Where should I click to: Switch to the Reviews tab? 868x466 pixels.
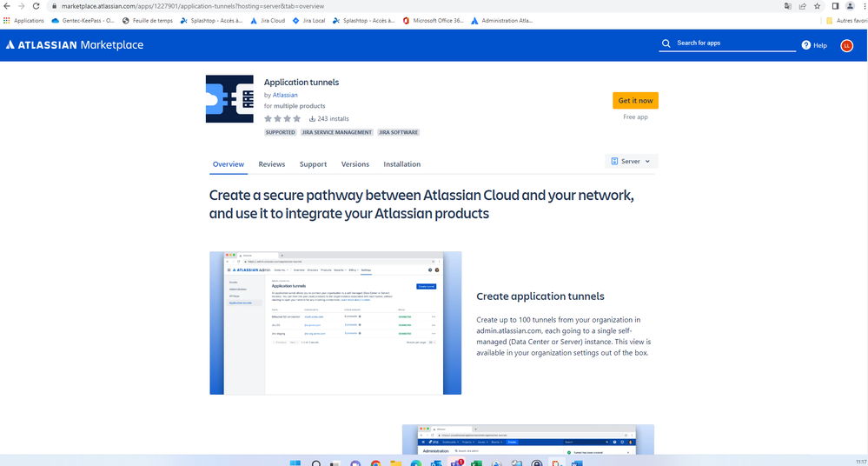pos(272,164)
